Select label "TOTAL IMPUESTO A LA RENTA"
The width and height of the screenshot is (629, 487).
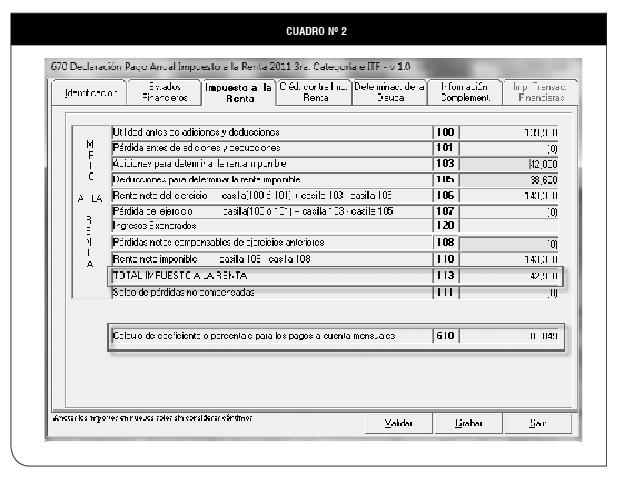180,276
